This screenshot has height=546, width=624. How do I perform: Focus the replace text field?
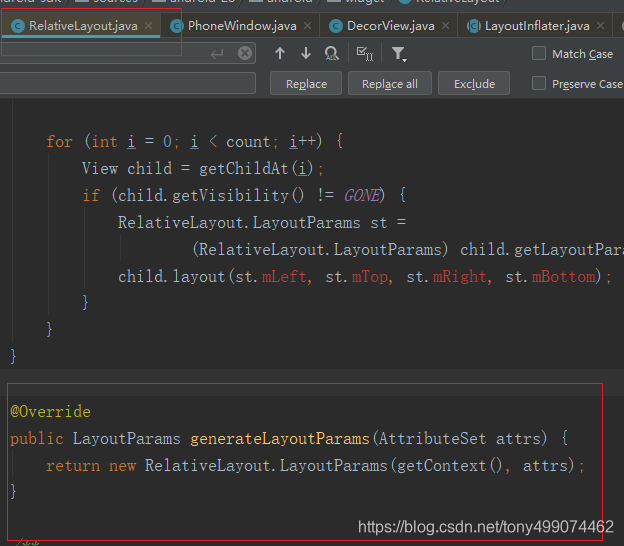point(127,83)
